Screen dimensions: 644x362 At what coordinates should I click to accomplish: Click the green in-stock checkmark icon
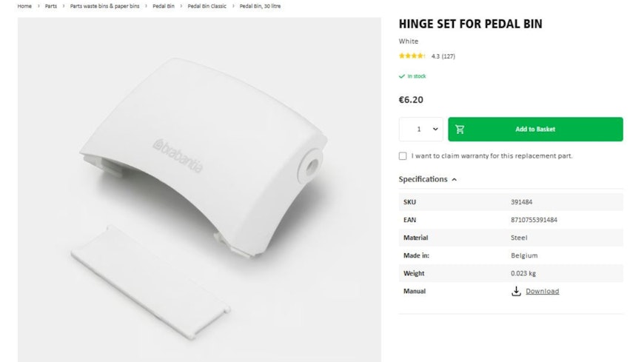(x=402, y=76)
